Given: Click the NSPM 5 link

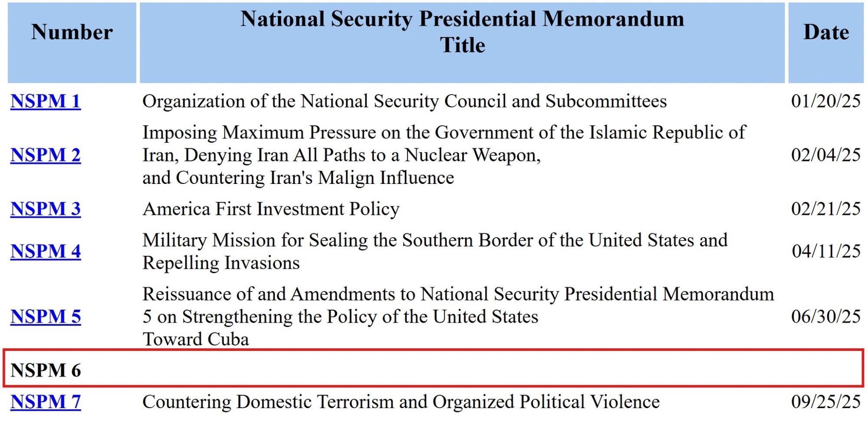Looking at the screenshot, I should pyautogui.click(x=46, y=317).
